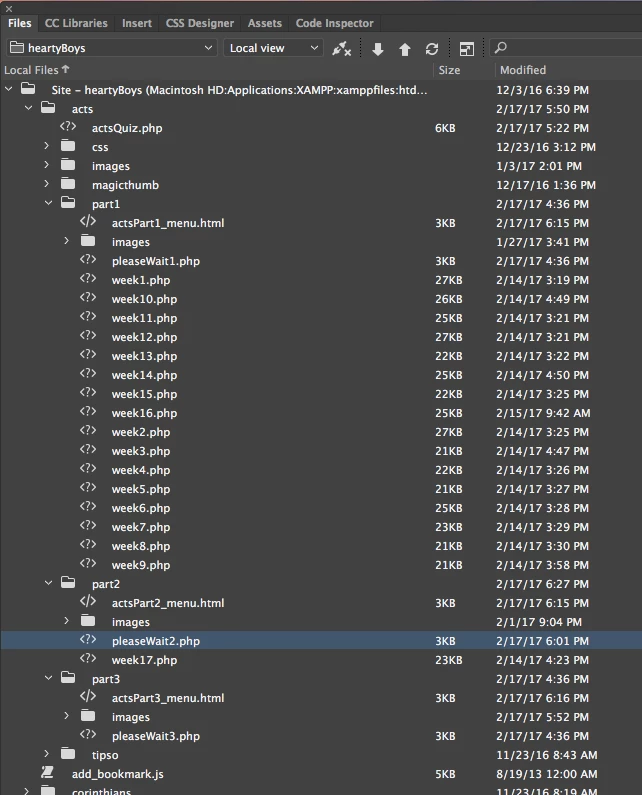Click the Put files up-arrow icon
The width and height of the screenshot is (642, 795).
tap(405, 49)
